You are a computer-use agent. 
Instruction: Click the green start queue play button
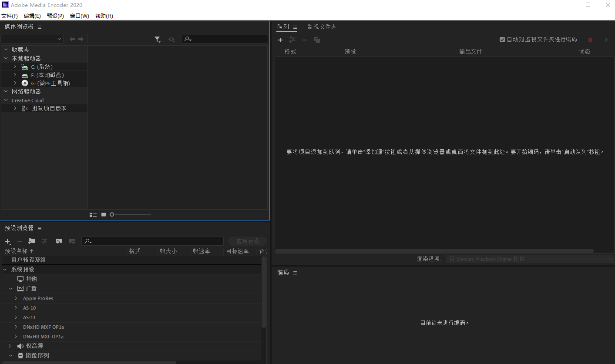pyautogui.click(x=607, y=40)
